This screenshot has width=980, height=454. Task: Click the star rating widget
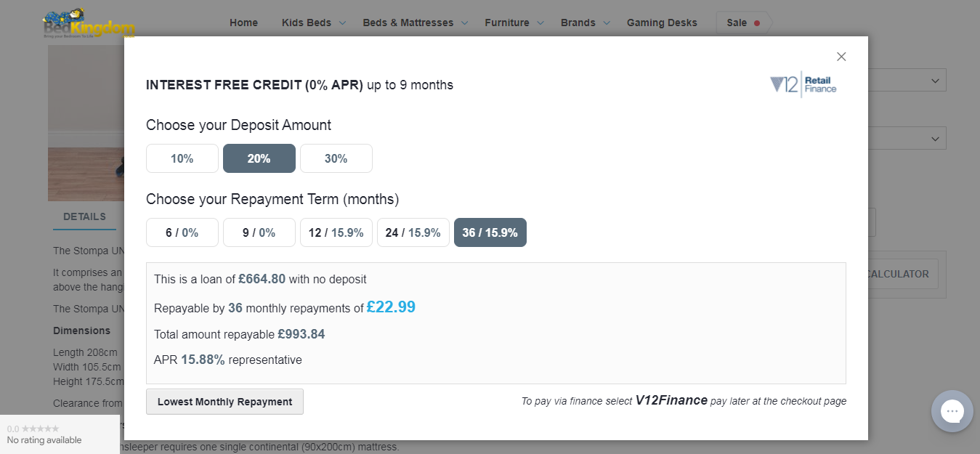(x=60, y=434)
